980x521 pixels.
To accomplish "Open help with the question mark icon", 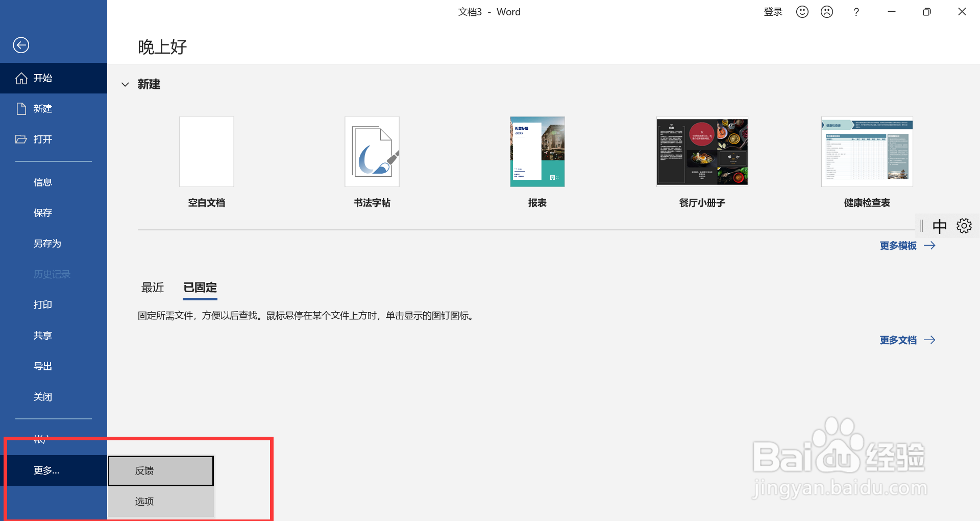I will (x=856, y=12).
